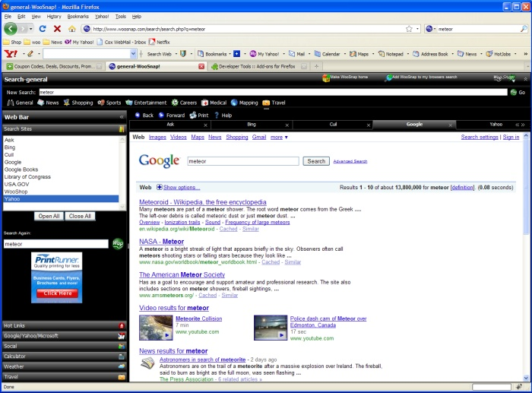Click the PrintRunner Click Here ad button
This screenshot has width=532, height=393.
(x=57, y=293)
